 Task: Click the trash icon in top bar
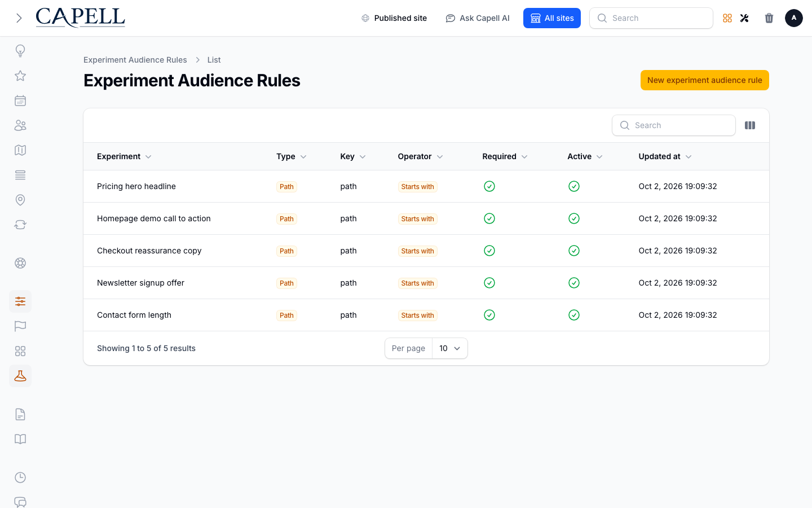[769, 18]
